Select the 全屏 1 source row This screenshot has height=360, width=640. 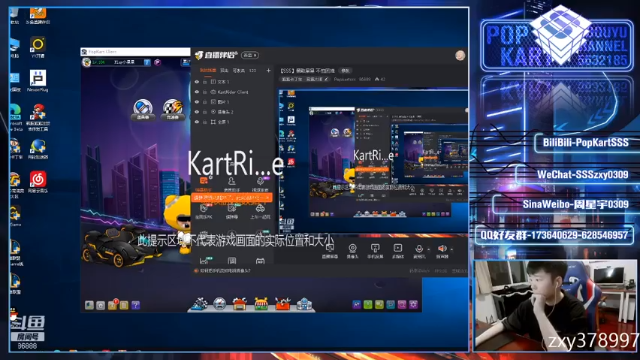pyautogui.click(x=233, y=122)
